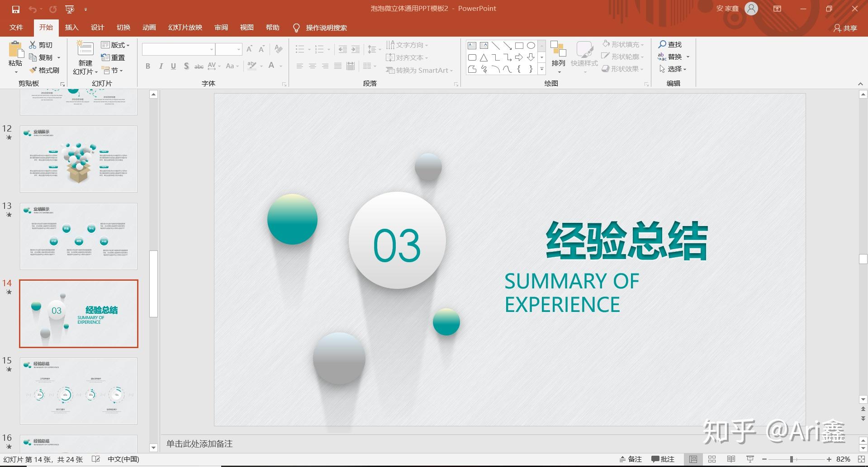Image resolution: width=868 pixels, height=467 pixels.
Task: Click the fit slide to window icon
Action: (861, 459)
